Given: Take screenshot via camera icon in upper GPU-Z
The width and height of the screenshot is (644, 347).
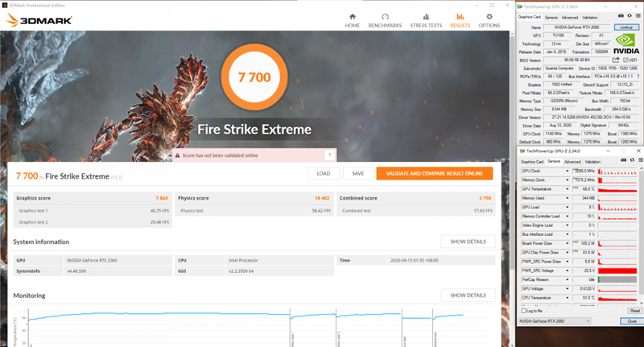Looking at the screenshot, I should (621, 16).
